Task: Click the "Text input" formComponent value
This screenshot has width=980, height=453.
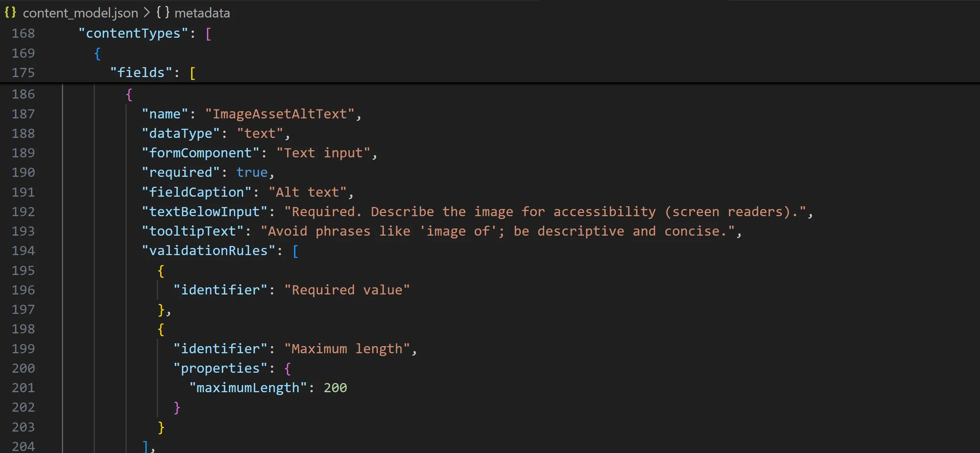Action: coord(323,153)
